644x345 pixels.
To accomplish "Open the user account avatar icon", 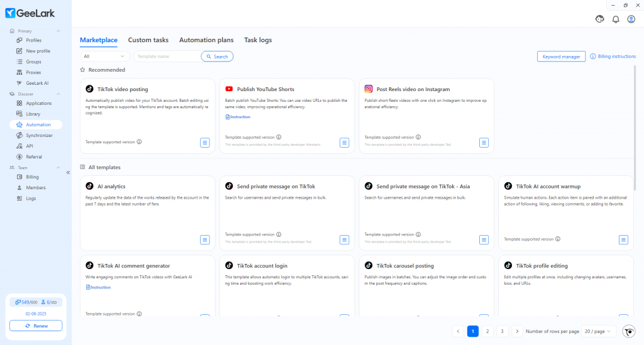I will (631, 19).
